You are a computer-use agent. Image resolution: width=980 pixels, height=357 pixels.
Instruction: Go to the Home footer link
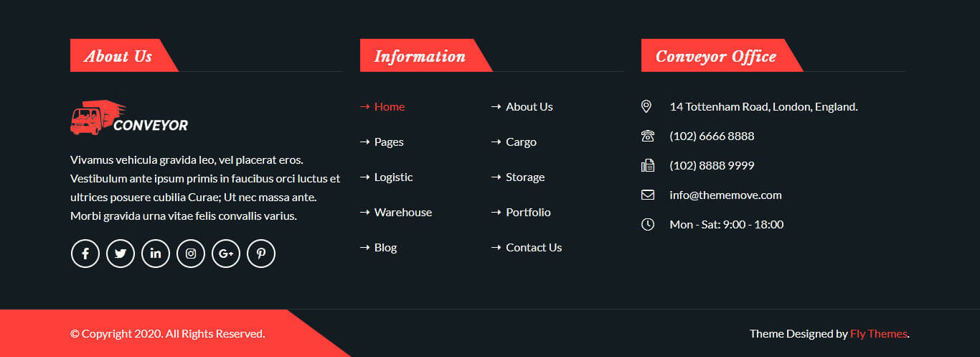(x=389, y=106)
